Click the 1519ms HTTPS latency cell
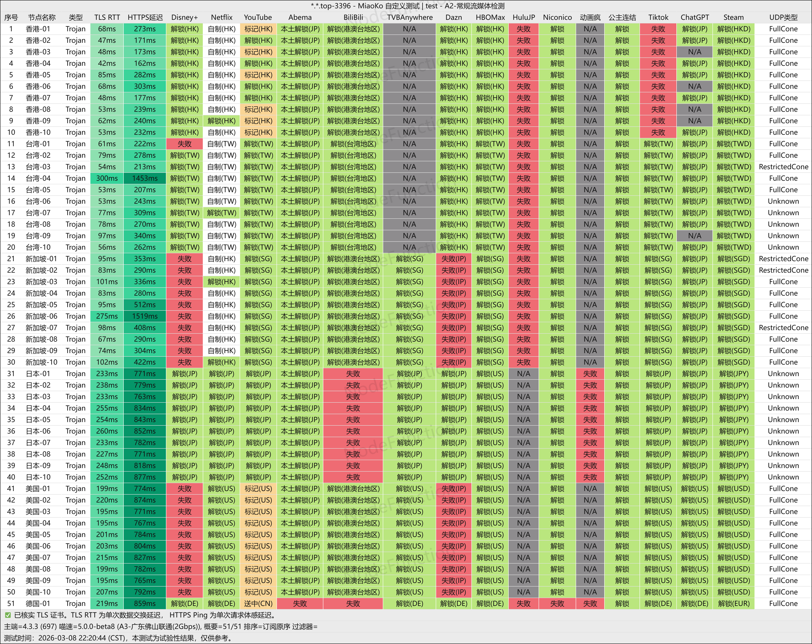The width and height of the screenshot is (812, 644). [145, 316]
